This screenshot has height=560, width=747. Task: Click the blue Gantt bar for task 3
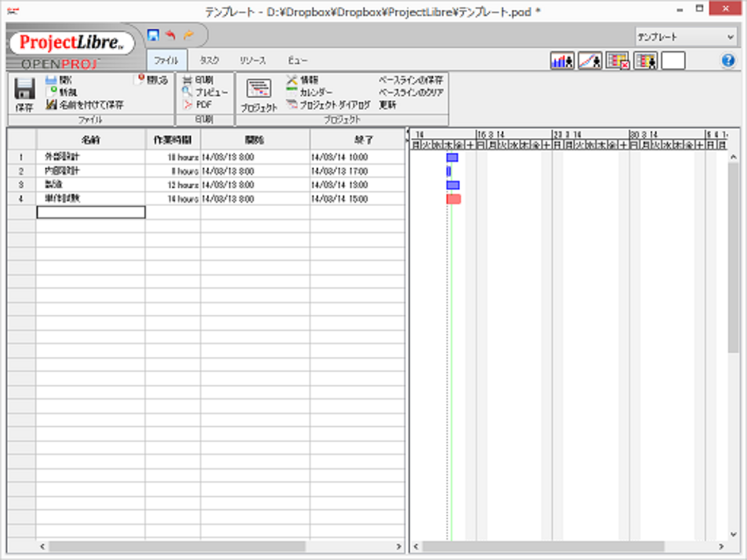(x=453, y=185)
